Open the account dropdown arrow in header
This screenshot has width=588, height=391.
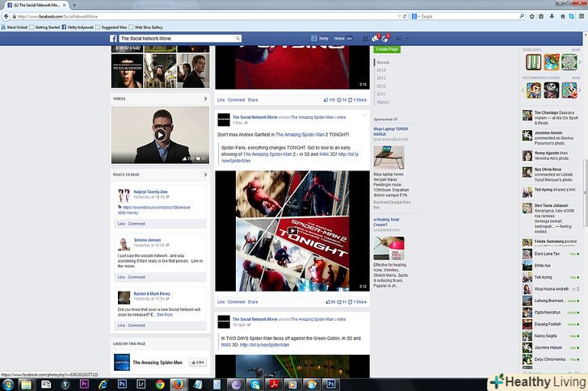pyautogui.click(x=408, y=39)
